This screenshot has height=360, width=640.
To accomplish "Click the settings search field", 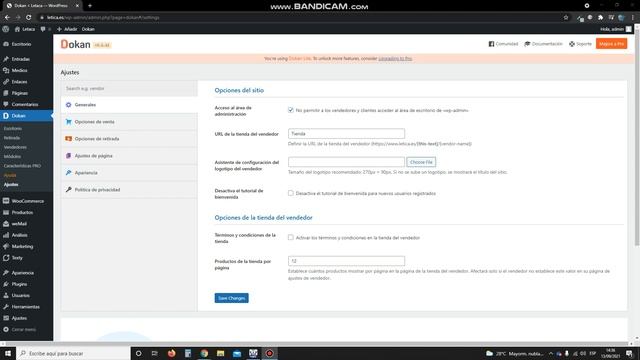I will click(x=129, y=89).
